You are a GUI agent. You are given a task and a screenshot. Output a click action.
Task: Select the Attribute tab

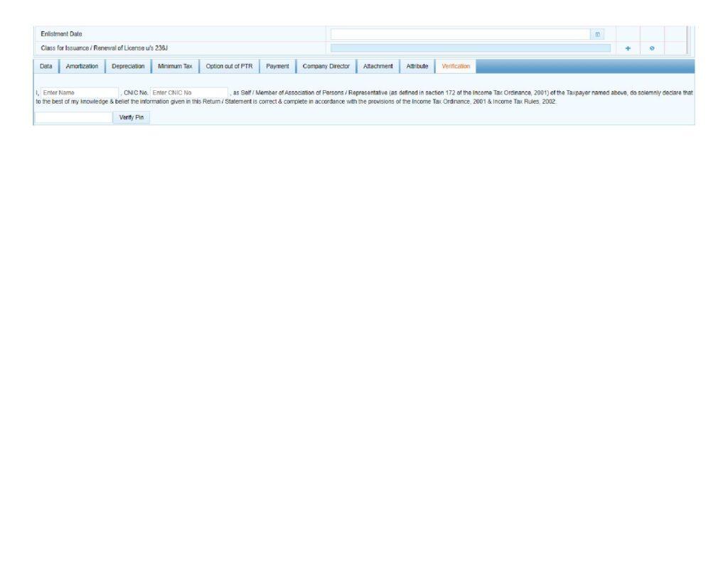click(x=417, y=66)
